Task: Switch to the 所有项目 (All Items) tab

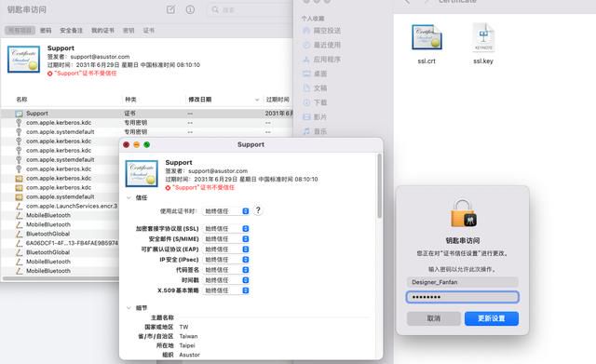Action: click(20, 31)
